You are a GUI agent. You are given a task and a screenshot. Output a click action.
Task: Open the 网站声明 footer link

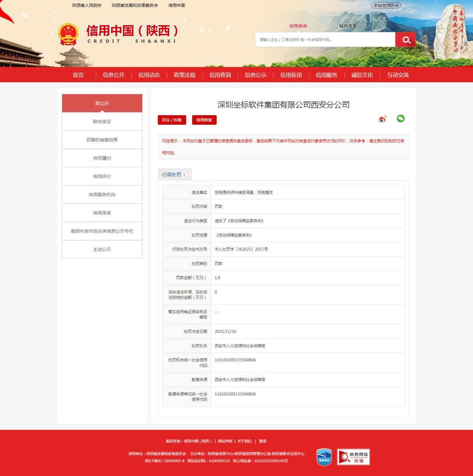pyautogui.click(x=225, y=441)
